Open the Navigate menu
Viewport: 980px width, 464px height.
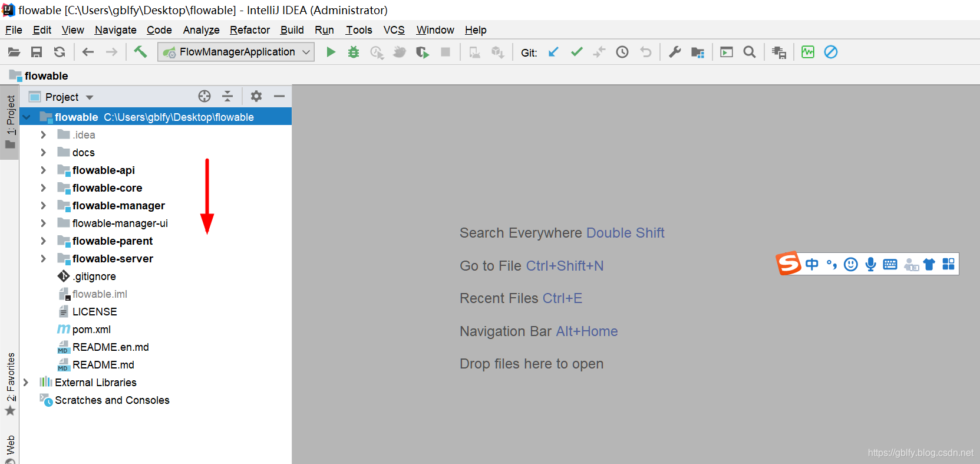click(116, 30)
